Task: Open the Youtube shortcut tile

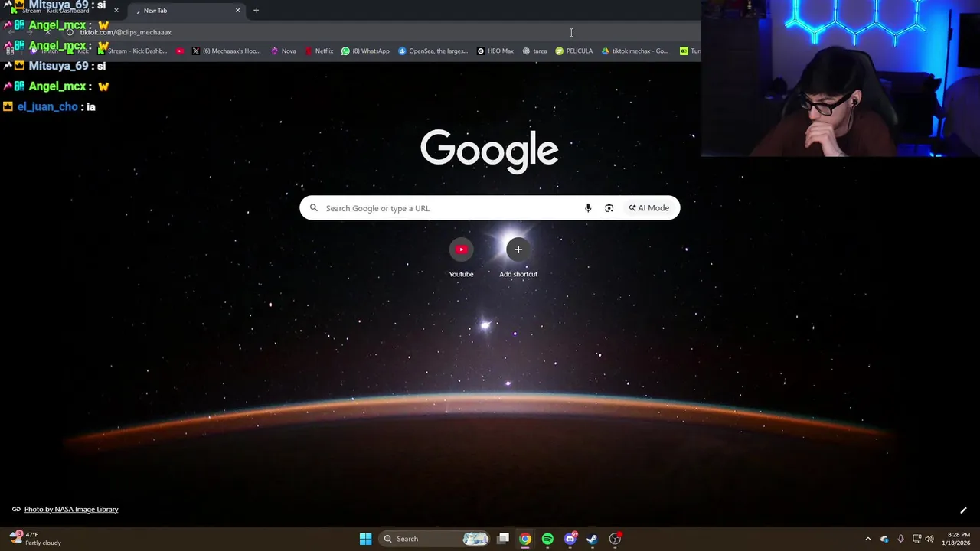Action: (x=461, y=258)
